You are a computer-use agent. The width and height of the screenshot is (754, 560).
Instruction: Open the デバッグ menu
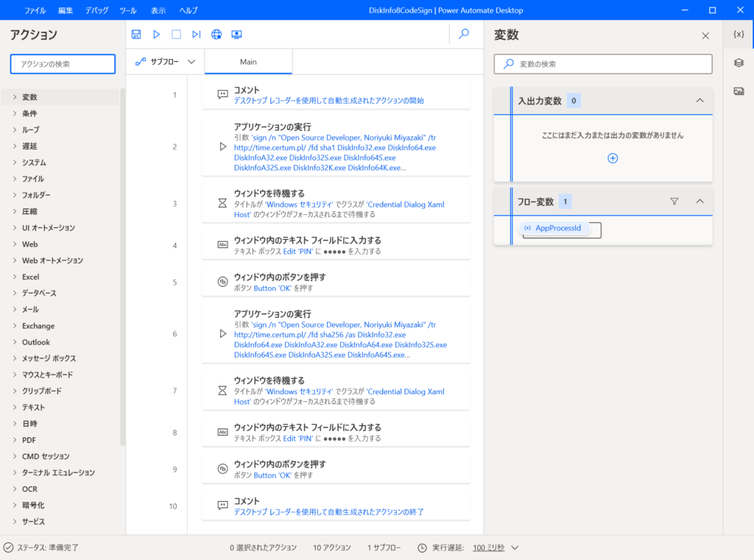coord(96,10)
